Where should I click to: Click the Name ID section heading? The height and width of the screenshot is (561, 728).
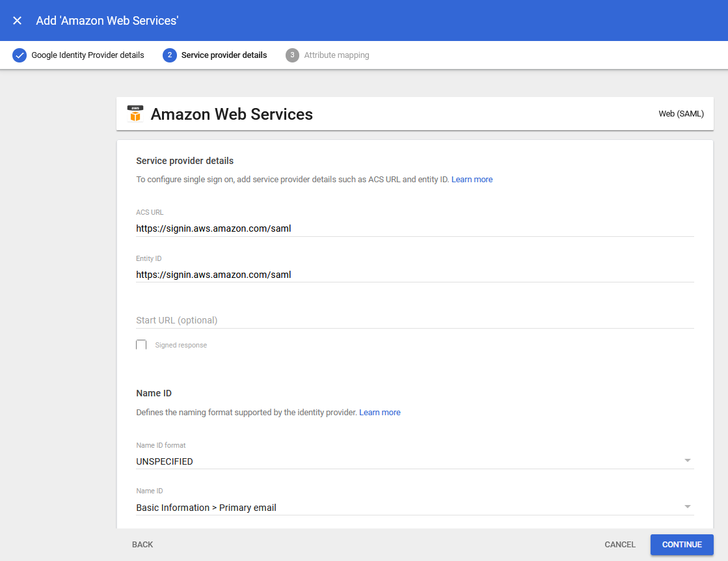click(x=154, y=393)
